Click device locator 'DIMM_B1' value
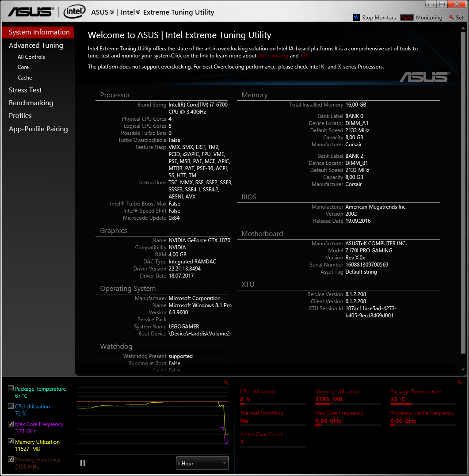This screenshot has width=469, height=476. point(356,163)
